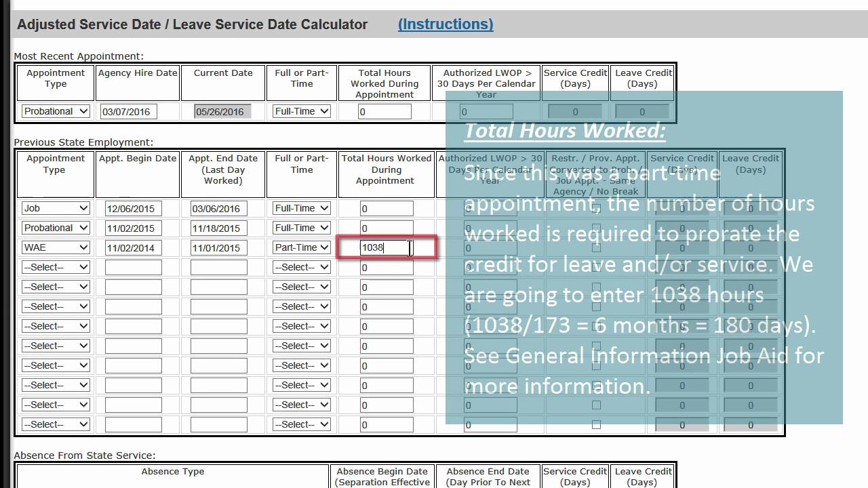Open Most Recent Appointment Full-Time dropdown

coord(302,111)
